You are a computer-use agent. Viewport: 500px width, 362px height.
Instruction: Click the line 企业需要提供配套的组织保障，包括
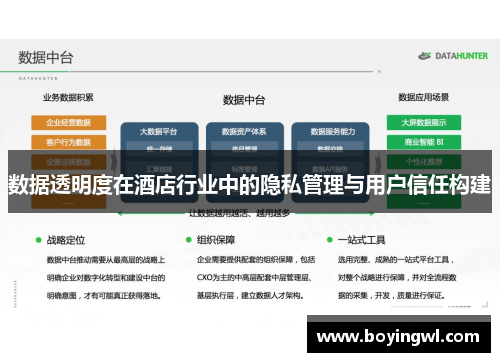pyautogui.click(x=256, y=259)
